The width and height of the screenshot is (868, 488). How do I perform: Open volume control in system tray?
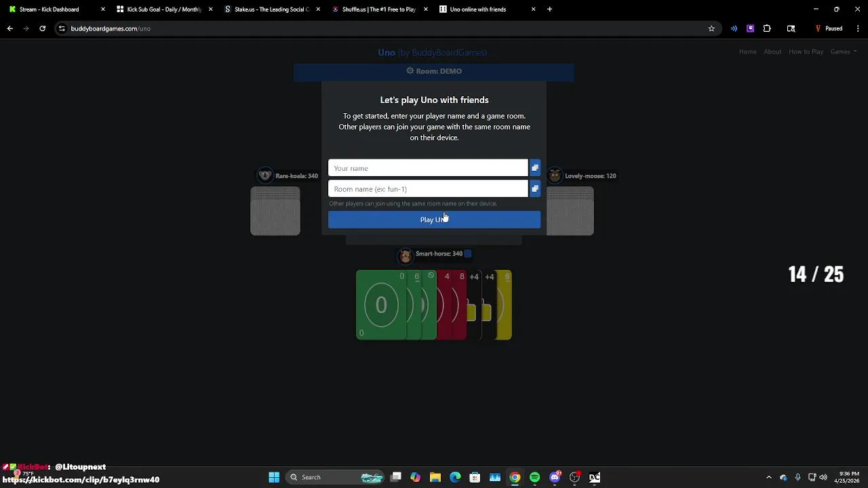823,477
